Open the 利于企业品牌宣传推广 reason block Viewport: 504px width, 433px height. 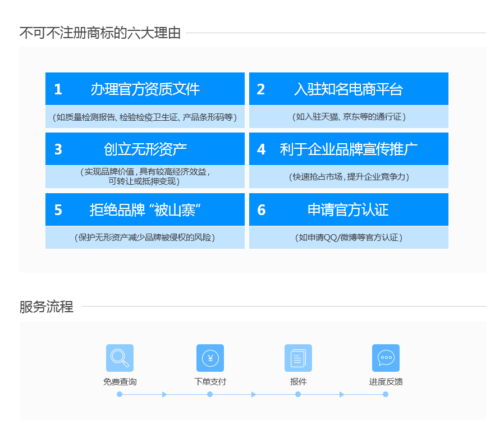point(349,149)
